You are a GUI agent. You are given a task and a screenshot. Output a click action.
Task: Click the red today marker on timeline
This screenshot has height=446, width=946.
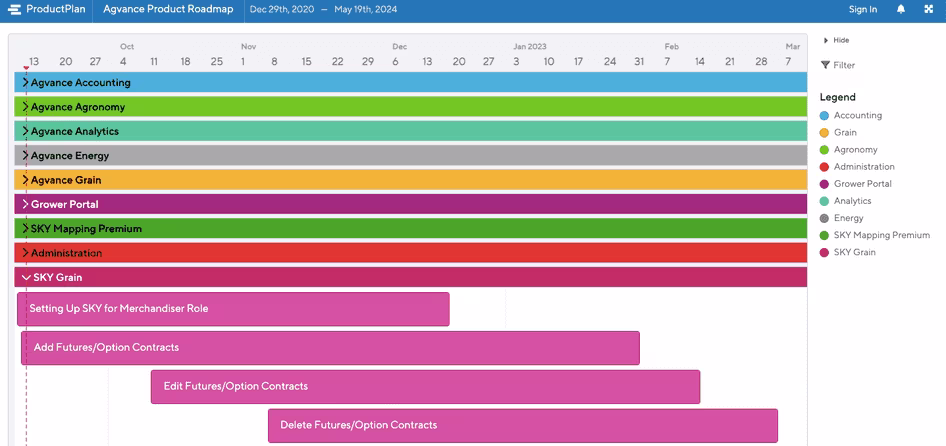point(25,68)
